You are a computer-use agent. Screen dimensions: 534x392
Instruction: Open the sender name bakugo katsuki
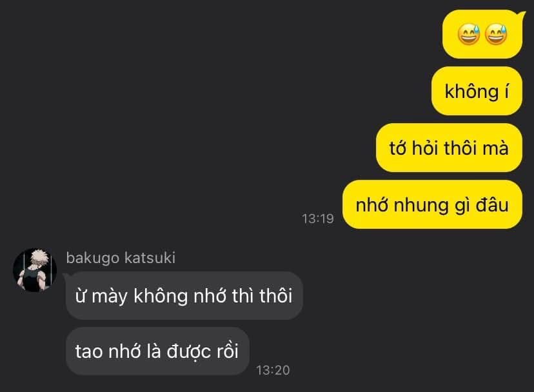tap(121, 258)
